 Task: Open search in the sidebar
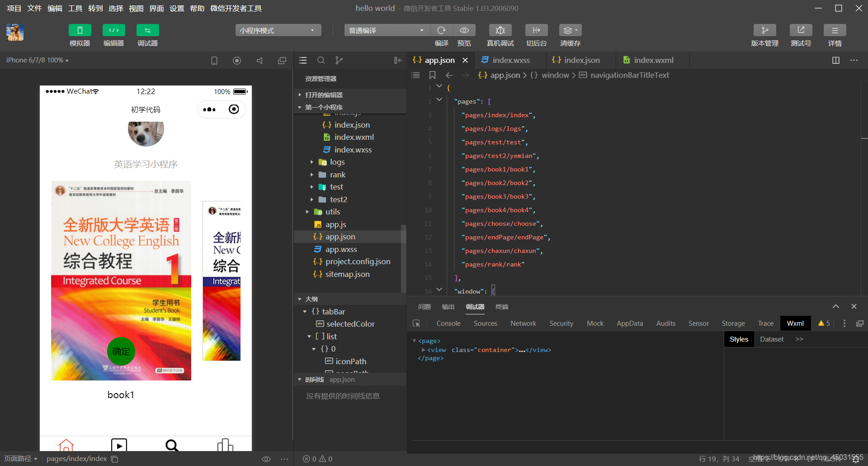(x=321, y=60)
